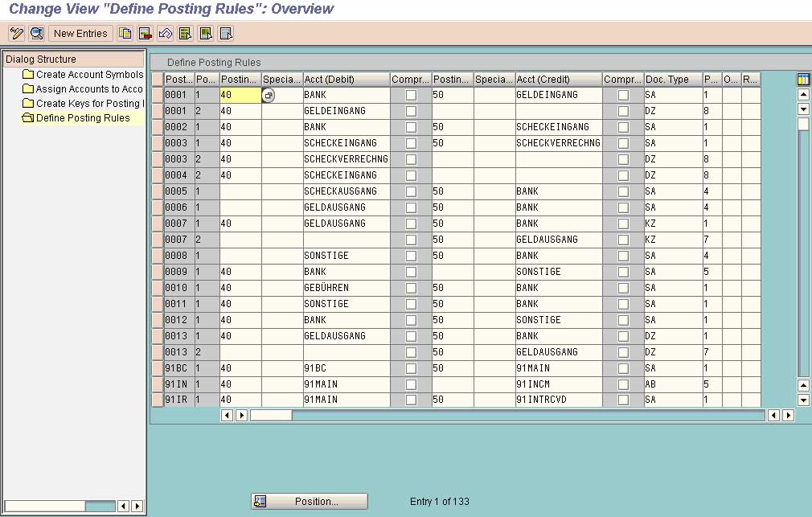The height and width of the screenshot is (517, 812).
Task: Tick credit Compr. checkbox in row 0002
Action: (624, 127)
